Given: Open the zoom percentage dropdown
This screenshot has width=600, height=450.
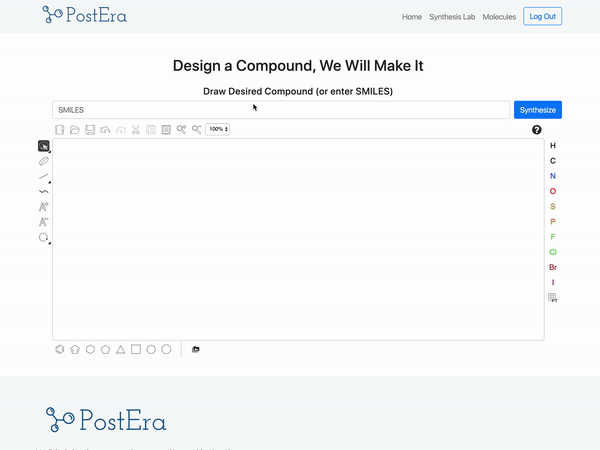Looking at the screenshot, I should 218,129.
